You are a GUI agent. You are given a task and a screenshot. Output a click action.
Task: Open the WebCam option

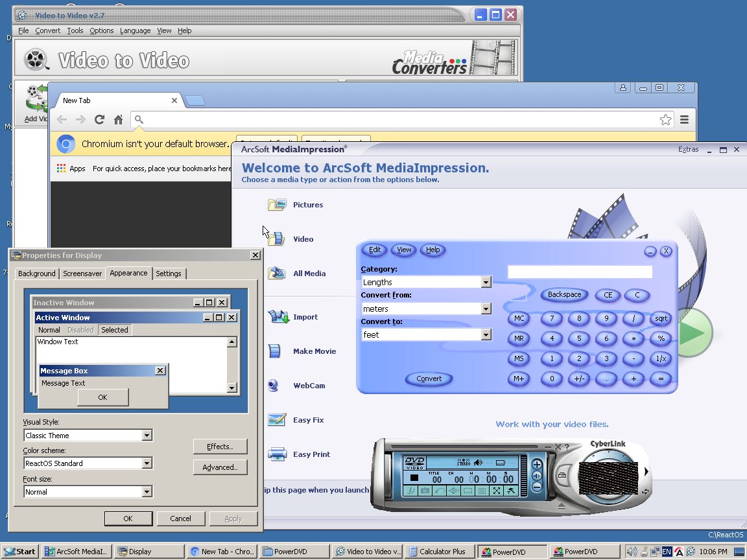(296, 386)
